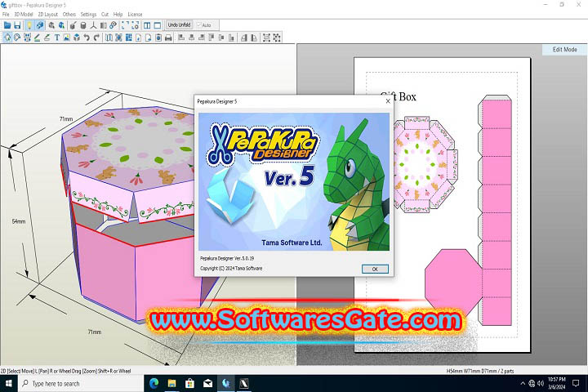Close the Pepakura Designer 5 about dialog
The height and width of the screenshot is (392, 588).
point(388,101)
